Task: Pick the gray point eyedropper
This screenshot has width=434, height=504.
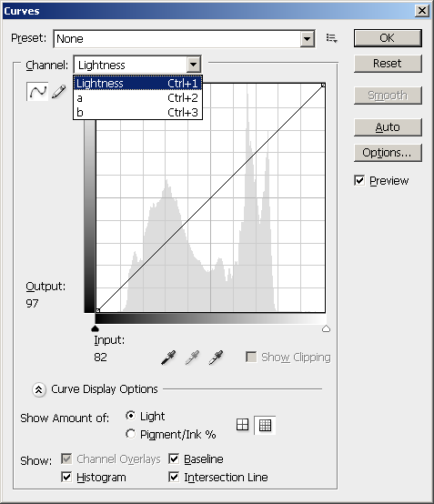Action: tap(192, 358)
